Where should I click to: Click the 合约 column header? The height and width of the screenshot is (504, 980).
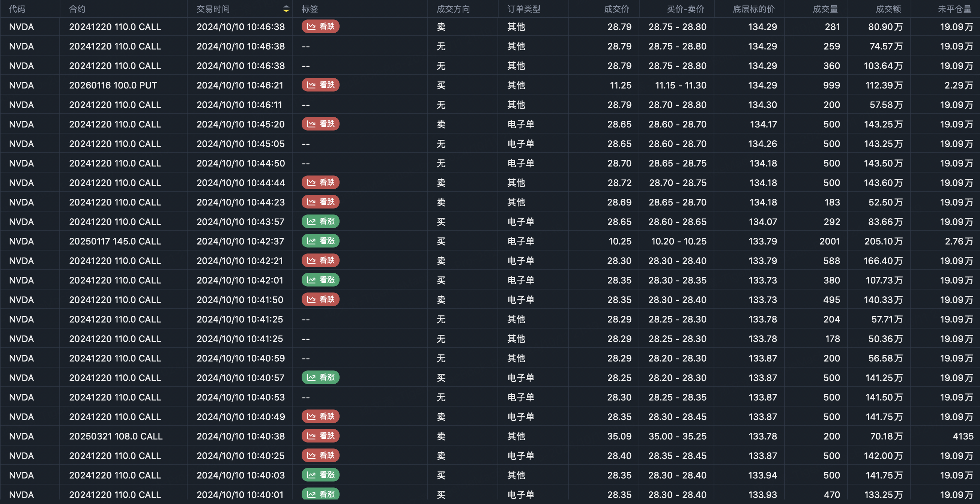(77, 9)
